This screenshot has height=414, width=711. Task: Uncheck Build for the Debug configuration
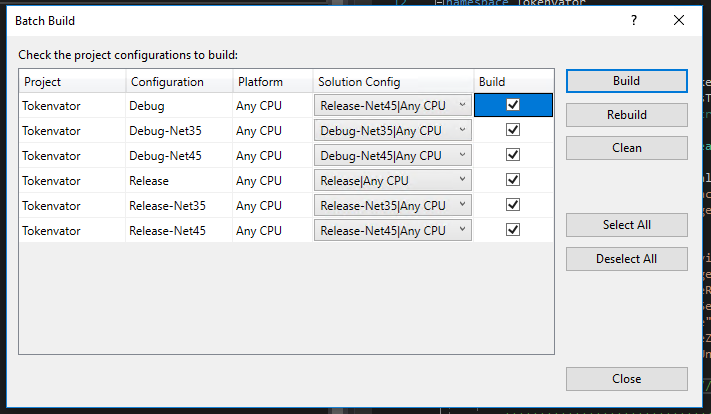(x=513, y=105)
